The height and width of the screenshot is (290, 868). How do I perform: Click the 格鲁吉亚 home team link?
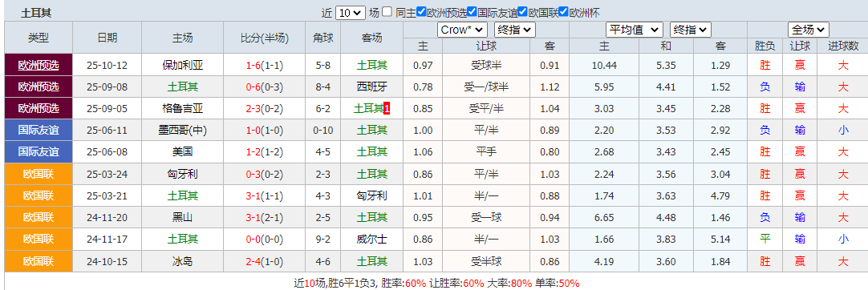coord(183,108)
